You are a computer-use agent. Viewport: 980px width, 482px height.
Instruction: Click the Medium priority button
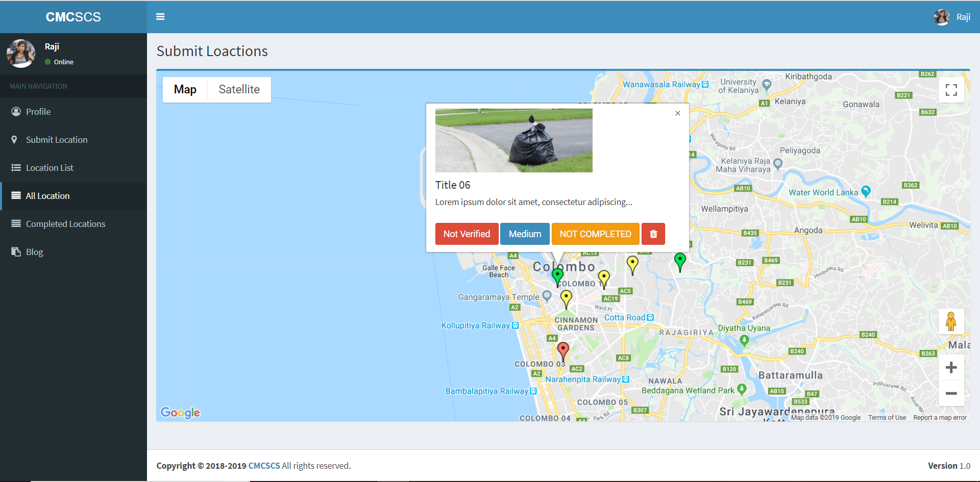pyautogui.click(x=525, y=234)
